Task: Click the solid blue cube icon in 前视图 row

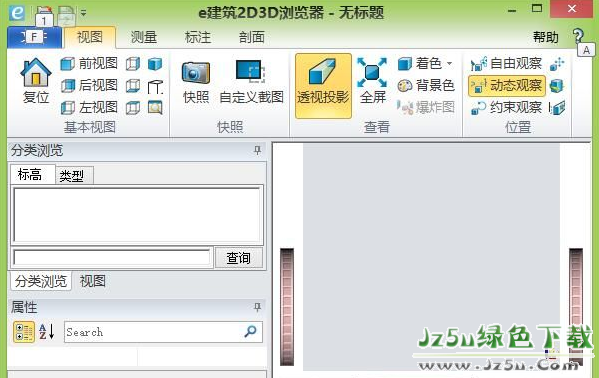Action: click(x=155, y=64)
